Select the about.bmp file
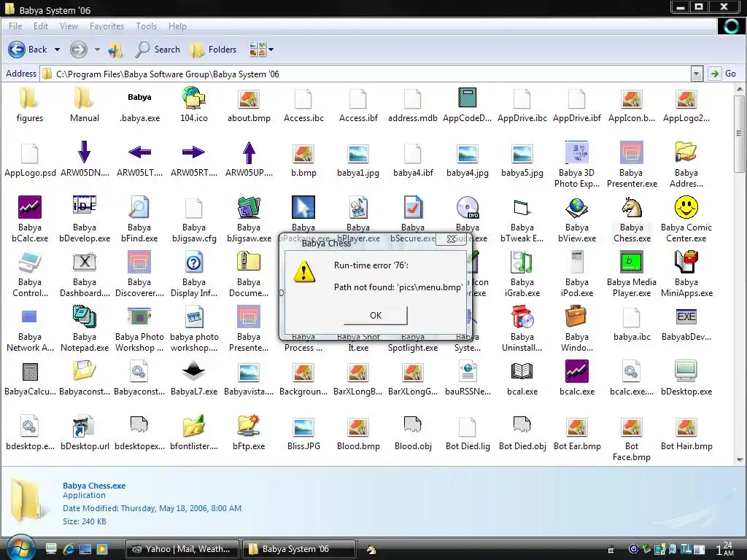The height and width of the screenshot is (560, 747). coord(249,105)
